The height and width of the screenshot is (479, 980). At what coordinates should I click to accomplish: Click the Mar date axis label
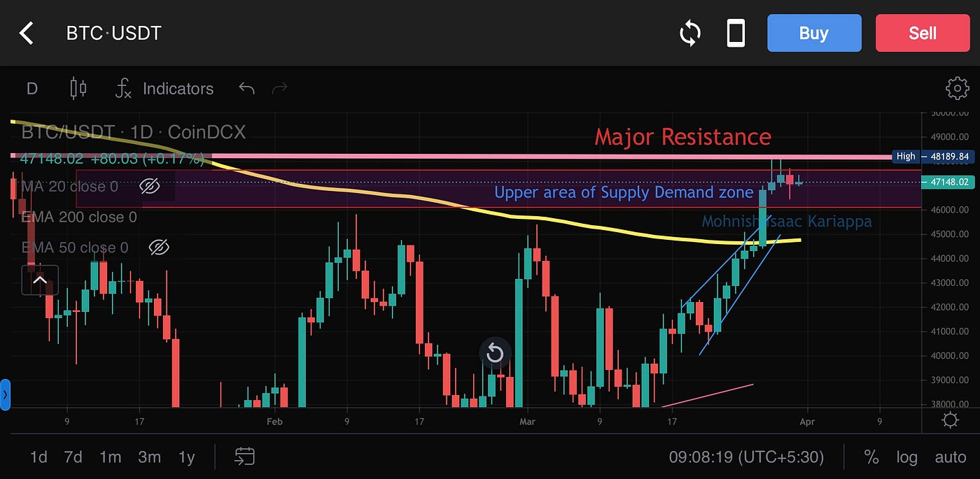(528, 422)
